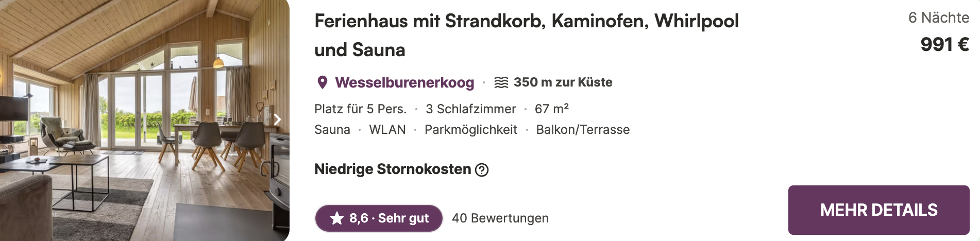The width and height of the screenshot is (980, 241).
Task: Select the WLAN amenity text
Action: point(387,130)
